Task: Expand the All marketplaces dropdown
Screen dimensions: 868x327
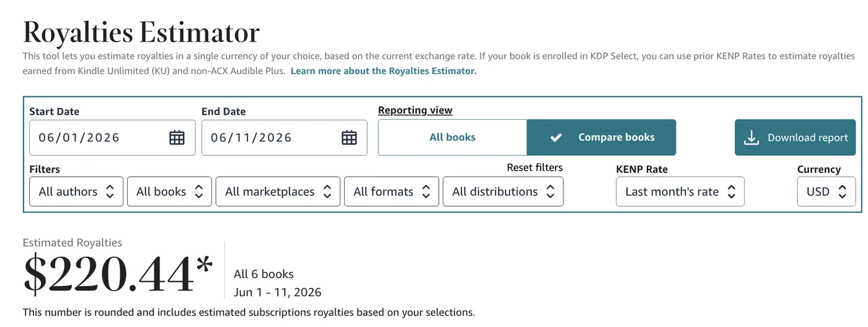Action: pyautogui.click(x=278, y=192)
